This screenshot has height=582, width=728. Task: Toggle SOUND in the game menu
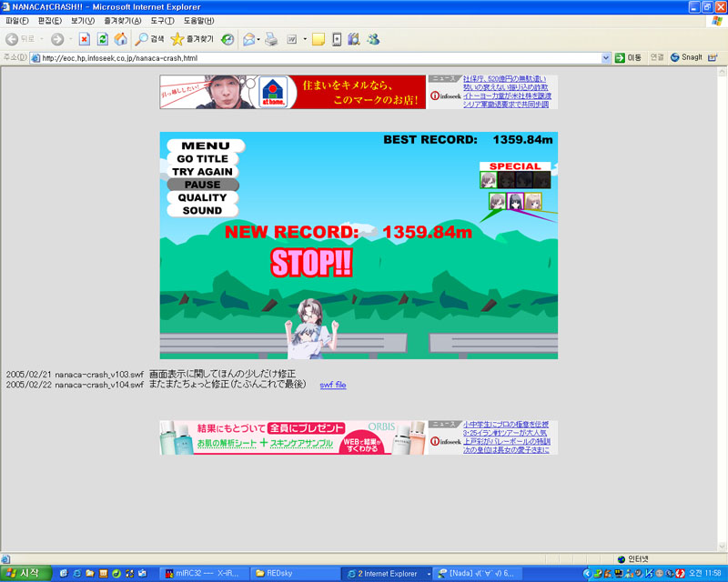coord(202,210)
